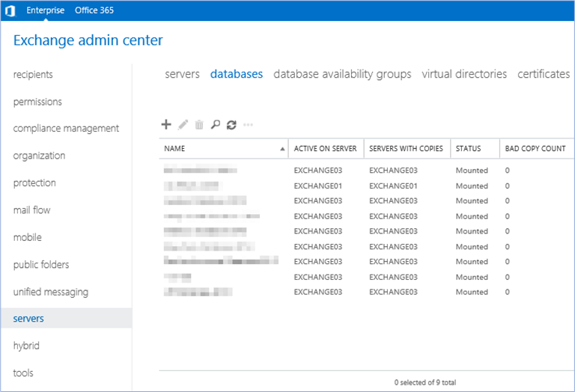Open mobile section
Viewport: 575px width, 392px height.
[28, 237]
